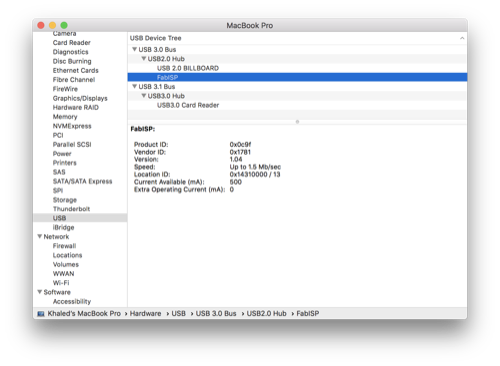Image resolution: width=500 pixels, height=366 pixels.
Task: Select WWAN under Network
Action: click(63, 274)
